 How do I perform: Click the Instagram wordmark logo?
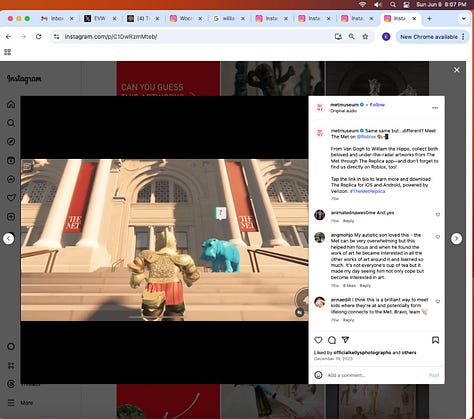(24, 79)
